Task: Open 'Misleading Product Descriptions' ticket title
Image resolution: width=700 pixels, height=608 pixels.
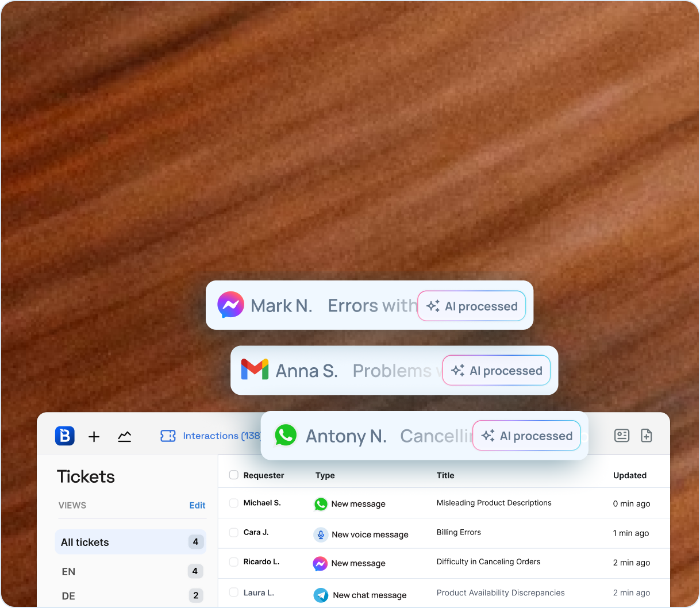Action: [x=494, y=503]
